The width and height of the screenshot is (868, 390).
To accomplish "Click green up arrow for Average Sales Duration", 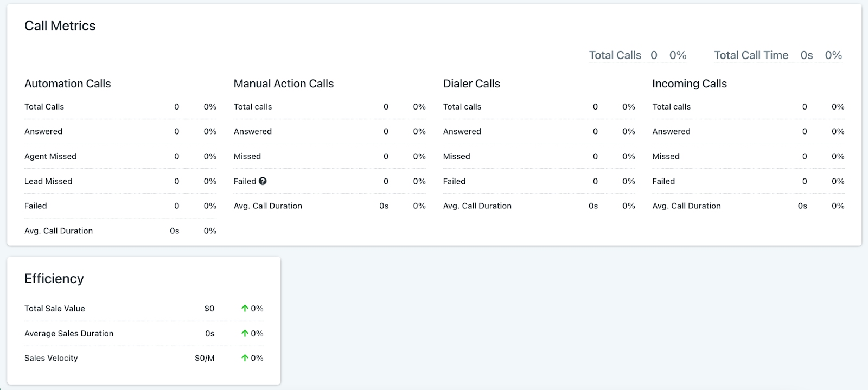I will click(x=245, y=334).
